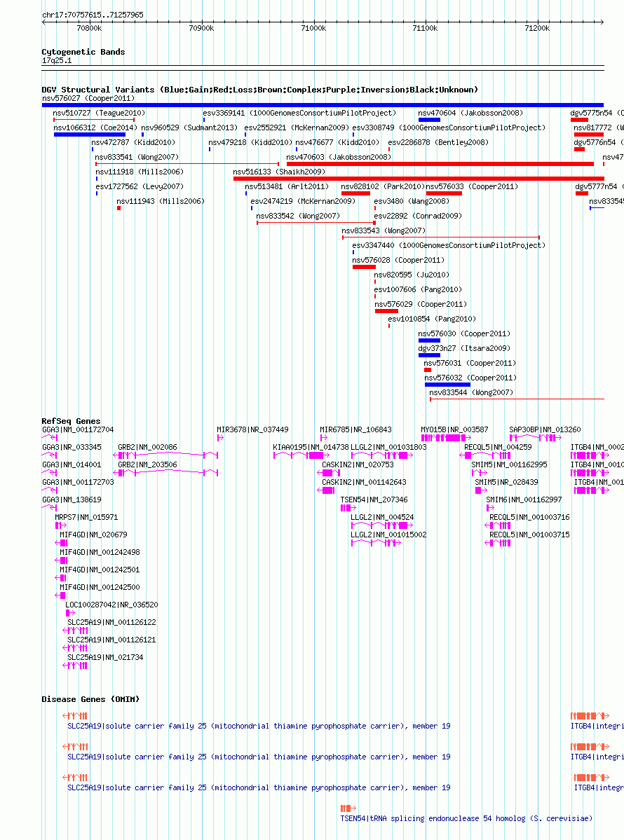Click the red span line of nsv833543
The height and width of the screenshot is (840, 624).
pos(441,237)
